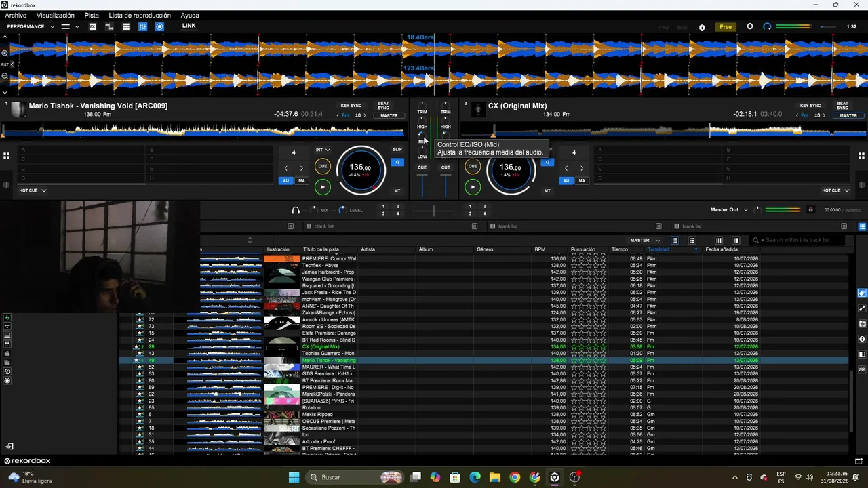Open File Explorer from the taskbar
This screenshot has height=488, width=868.
tap(495, 477)
